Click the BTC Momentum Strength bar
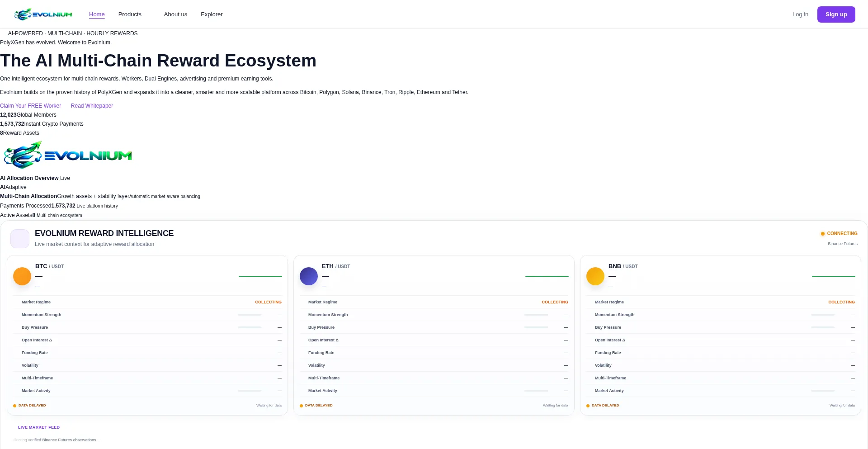This screenshot has height=449, width=868. coord(250,315)
